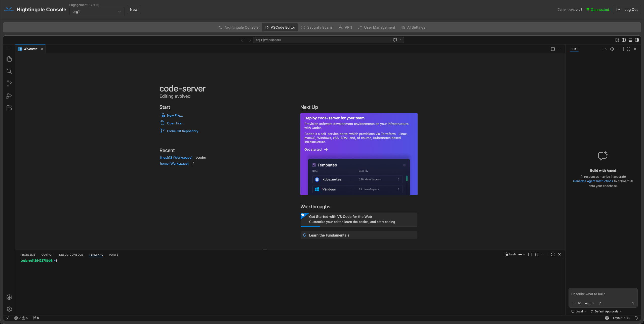Switch to the Nightingale Console tab
Screen dimensions: 644x324
pyautogui.click(x=238, y=27)
